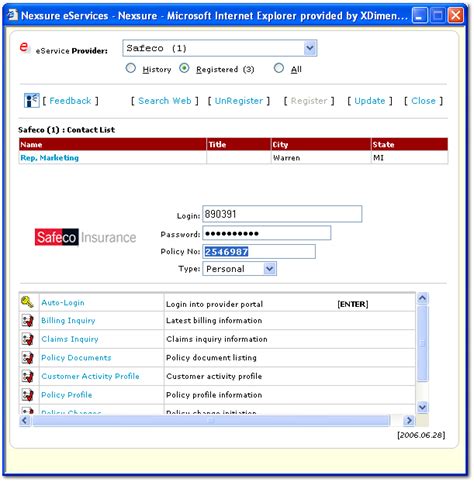The height and width of the screenshot is (482, 474).
Task: Click the 'Latest billing information' description
Action: pyautogui.click(x=214, y=320)
